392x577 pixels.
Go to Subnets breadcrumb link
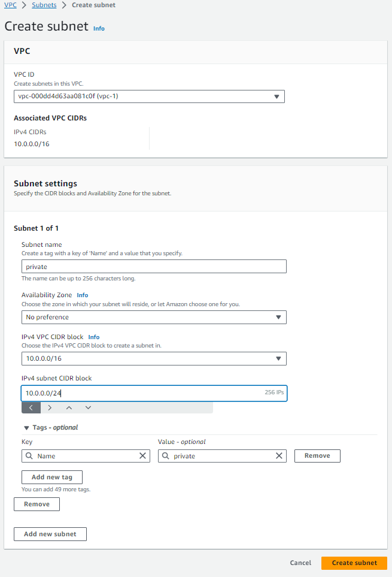[44, 5]
